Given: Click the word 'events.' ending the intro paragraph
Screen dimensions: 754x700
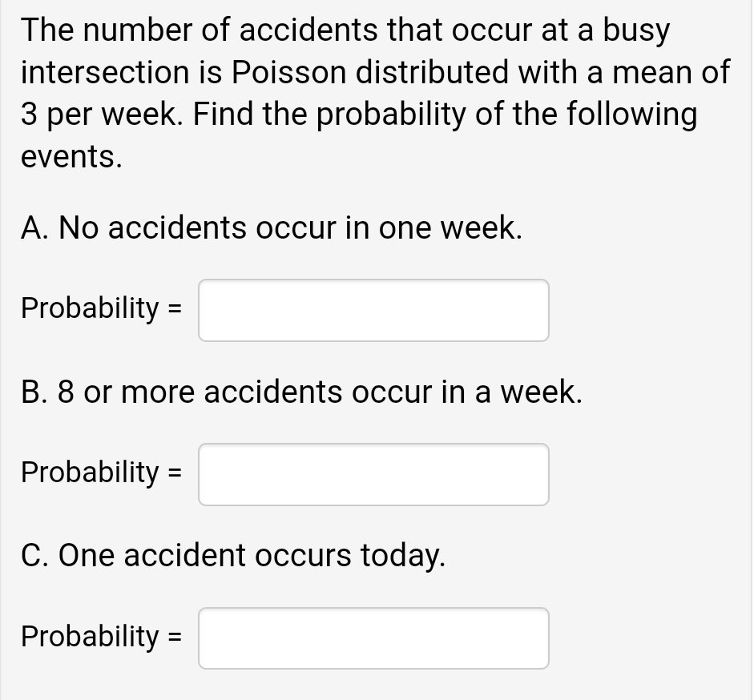Looking at the screenshot, I should coord(71,157).
